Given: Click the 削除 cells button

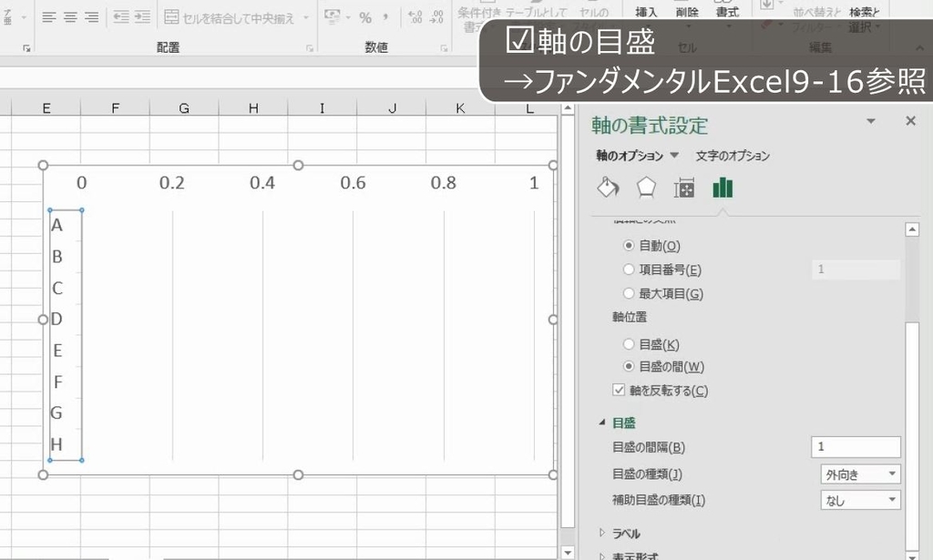Looking at the screenshot, I should 687,15.
